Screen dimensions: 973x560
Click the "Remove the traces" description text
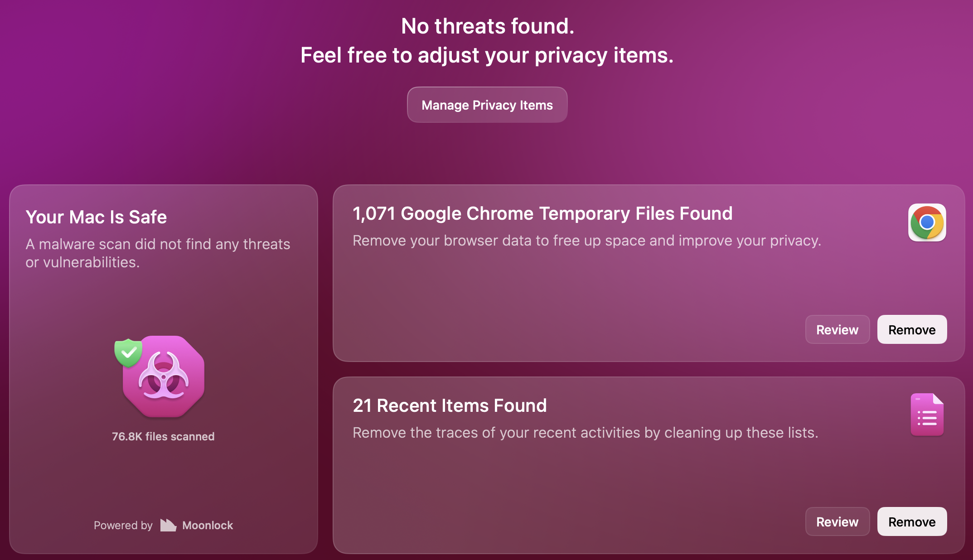[x=586, y=433]
